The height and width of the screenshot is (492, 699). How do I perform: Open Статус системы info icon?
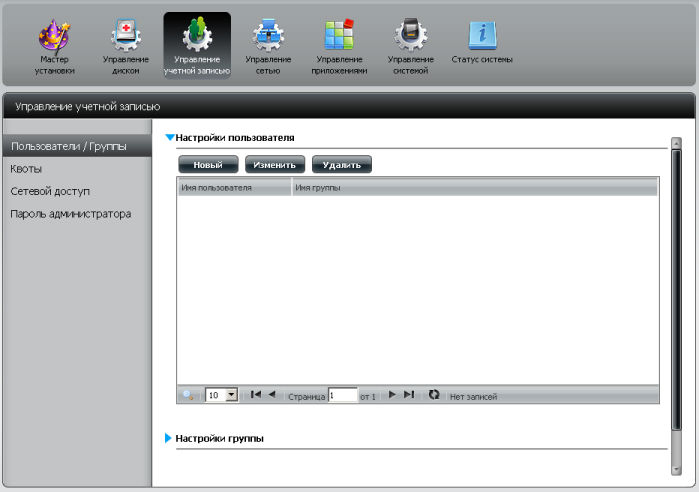click(x=482, y=42)
